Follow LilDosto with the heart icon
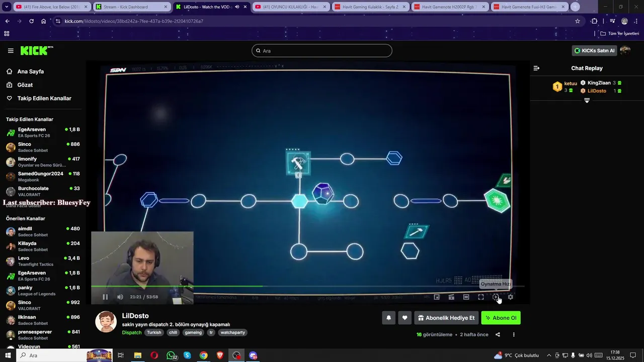The image size is (644, 362). 405,318
